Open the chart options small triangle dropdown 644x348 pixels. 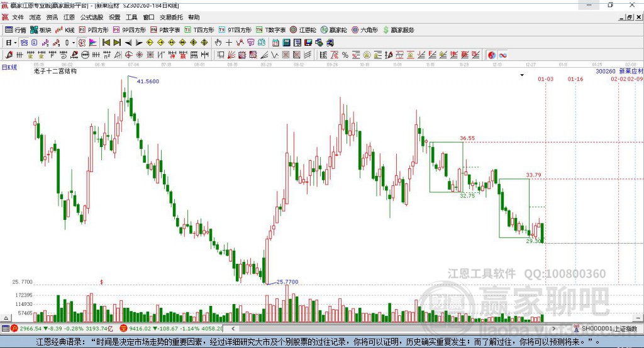tap(522, 75)
